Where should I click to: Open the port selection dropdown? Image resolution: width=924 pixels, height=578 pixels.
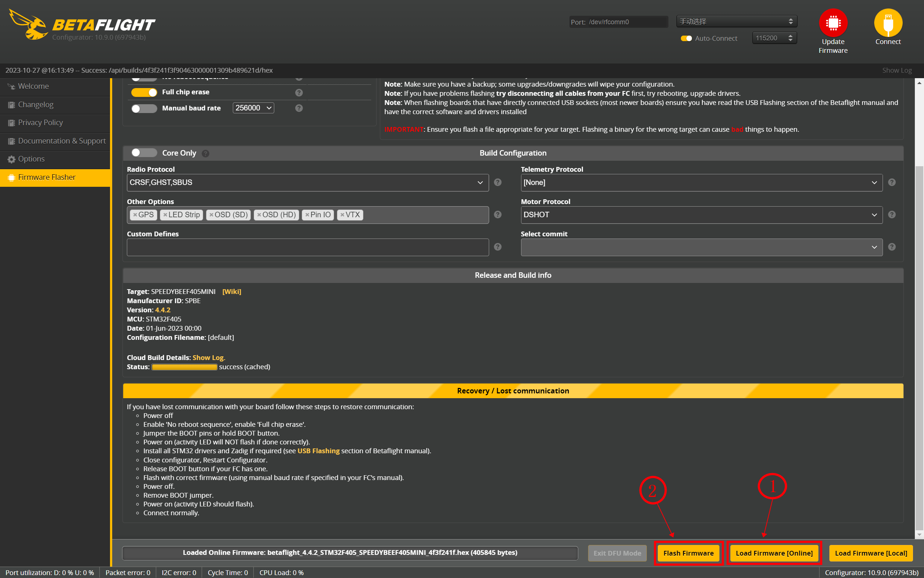coord(737,21)
